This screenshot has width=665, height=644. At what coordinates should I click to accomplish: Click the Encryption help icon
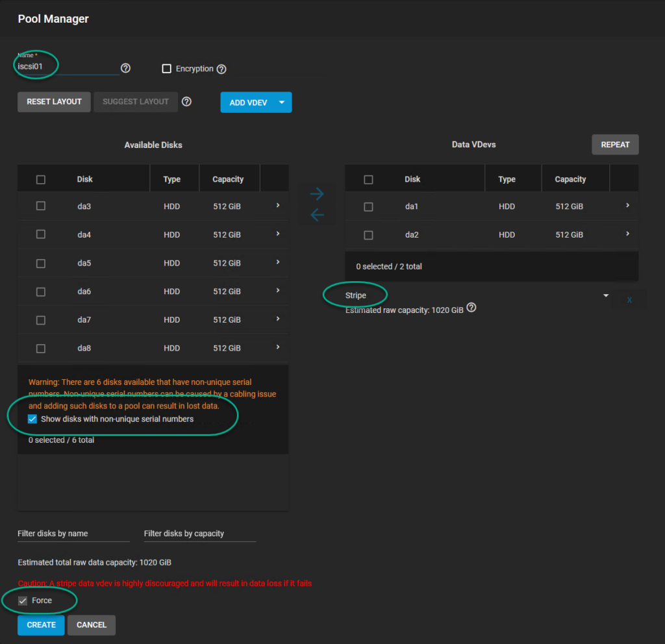(x=221, y=69)
